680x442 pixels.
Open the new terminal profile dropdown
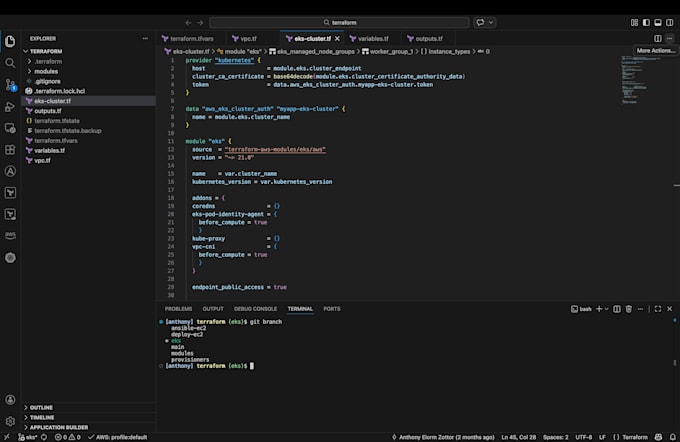[606, 309]
